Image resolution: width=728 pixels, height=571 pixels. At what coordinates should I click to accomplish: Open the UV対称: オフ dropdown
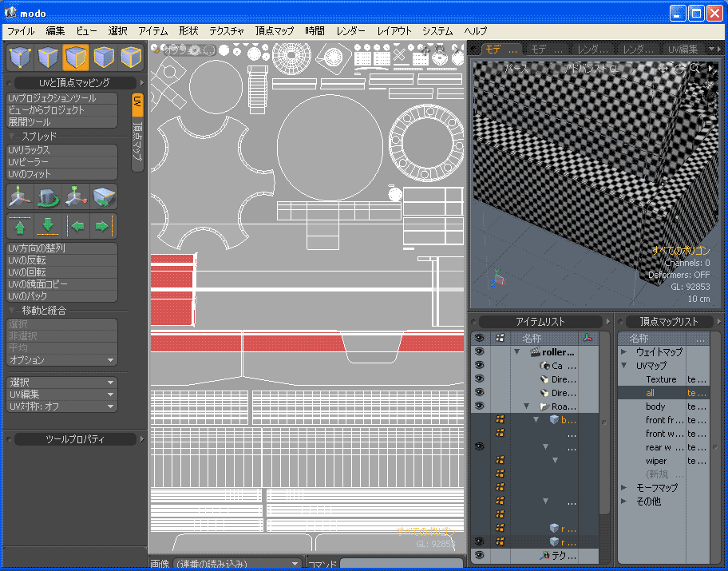61,406
